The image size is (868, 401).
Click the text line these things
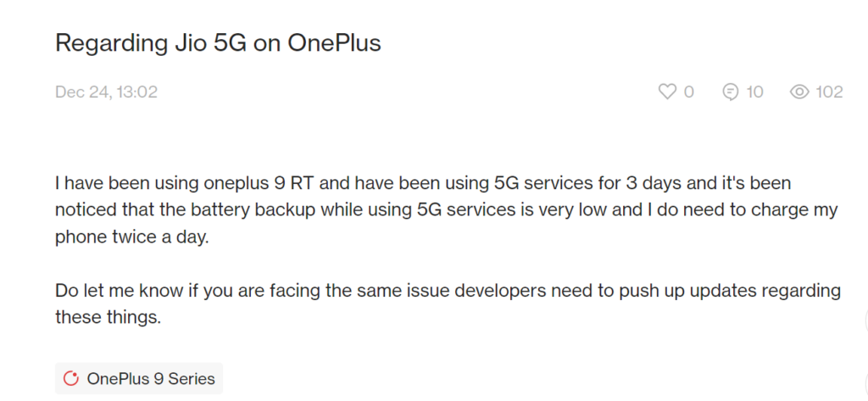point(108,318)
